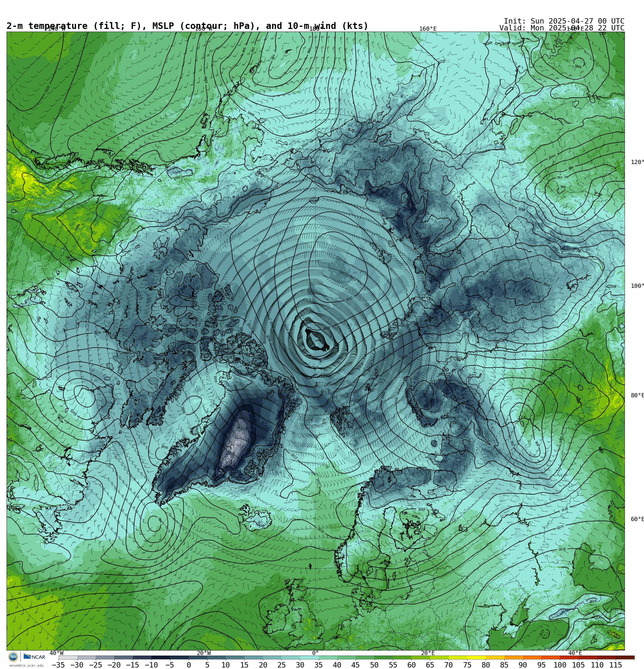This screenshot has height=669, width=644.
Task: Click the '80°E' longitude label on right edge
Action: coord(637,395)
